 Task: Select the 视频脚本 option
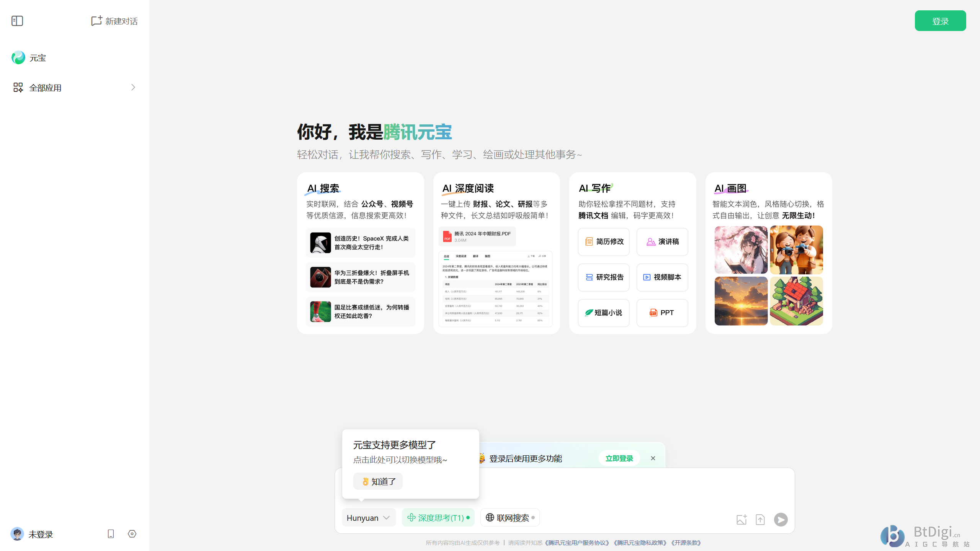point(662,277)
